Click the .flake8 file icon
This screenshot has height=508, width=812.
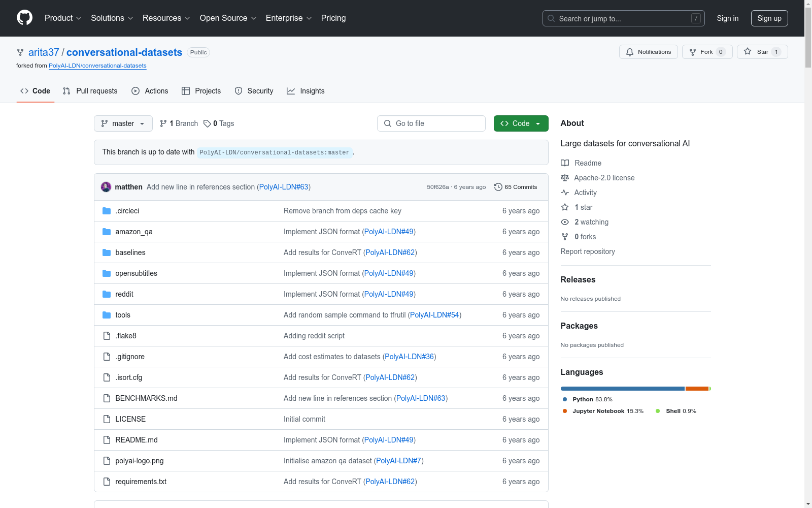(107, 336)
